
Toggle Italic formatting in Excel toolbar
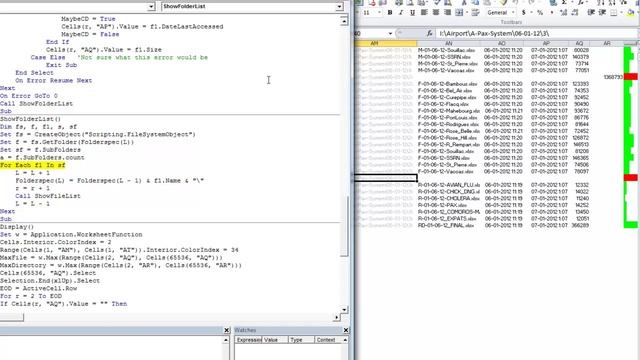pyautogui.click(x=401, y=13)
